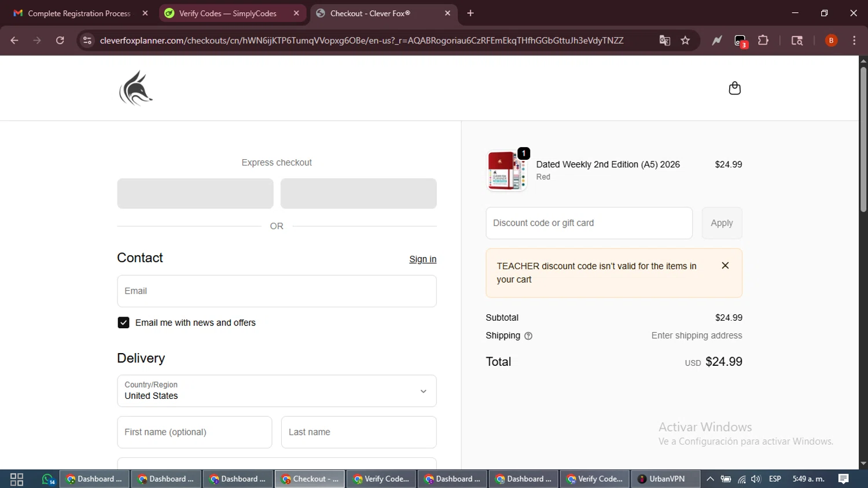Click the Sign in link
Image resolution: width=868 pixels, height=488 pixels.
coord(422,259)
